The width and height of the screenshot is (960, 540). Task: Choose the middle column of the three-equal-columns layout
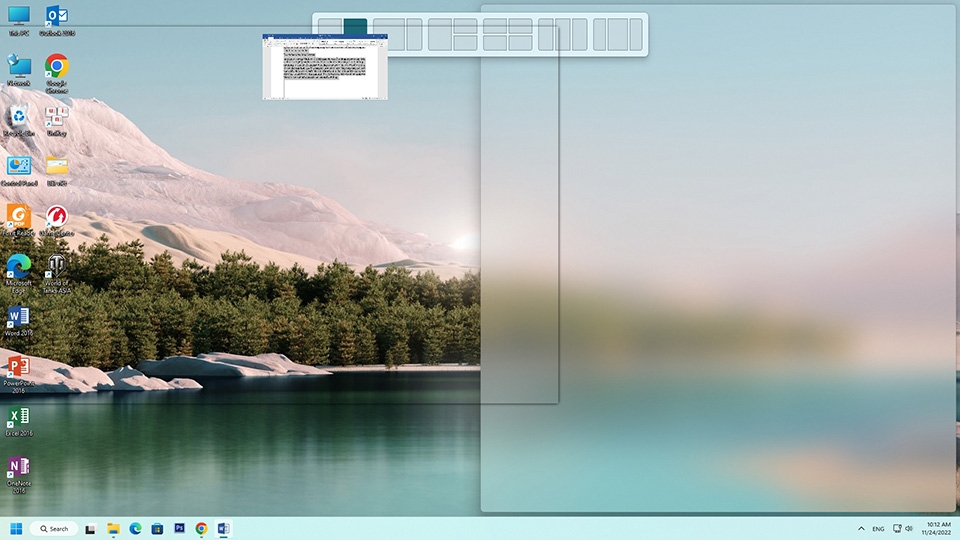coord(563,34)
